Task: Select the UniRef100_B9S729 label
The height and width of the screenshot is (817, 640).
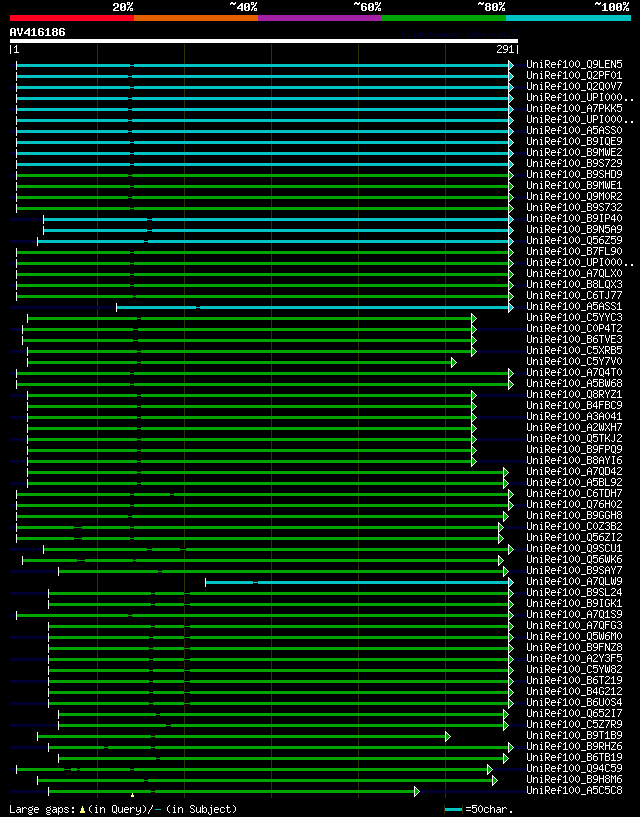Action: tap(574, 164)
